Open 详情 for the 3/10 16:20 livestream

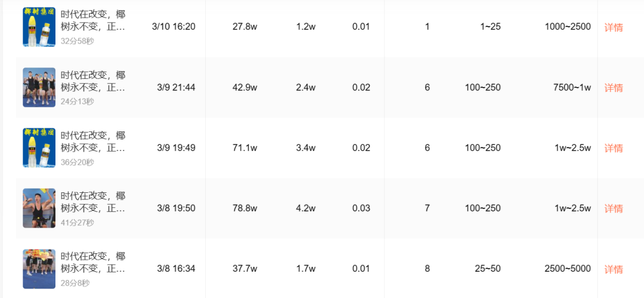point(614,27)
